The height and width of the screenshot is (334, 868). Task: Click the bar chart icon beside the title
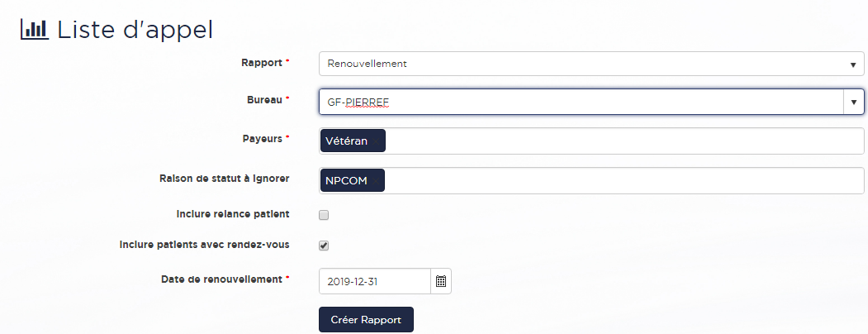tap(35, 29)
